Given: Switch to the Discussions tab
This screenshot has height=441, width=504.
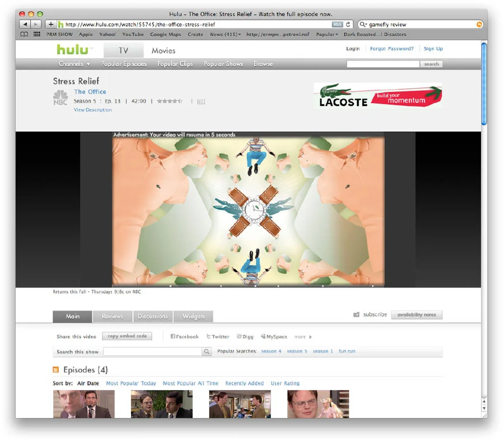Looking at the screenshot, I should 153,316.
